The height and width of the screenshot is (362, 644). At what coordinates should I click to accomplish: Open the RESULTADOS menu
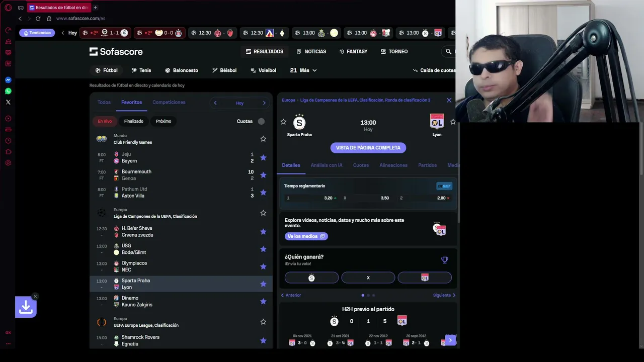point(265,51)
